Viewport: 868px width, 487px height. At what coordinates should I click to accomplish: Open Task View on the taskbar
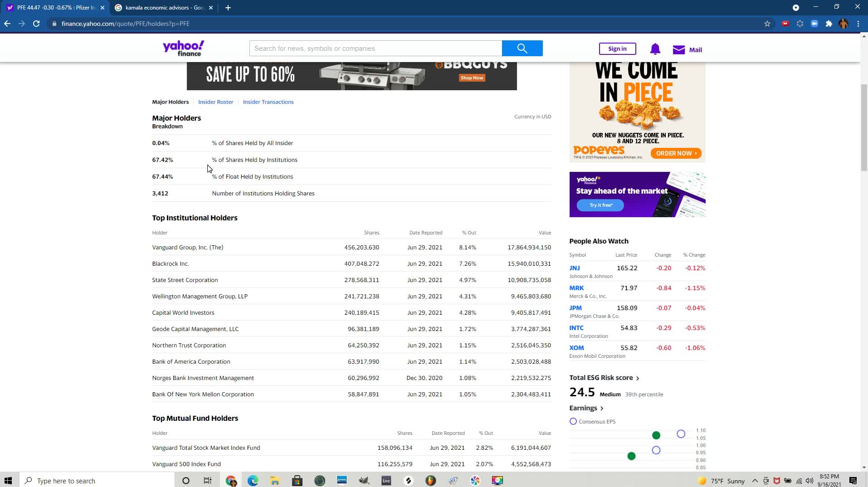pos(207,481)
